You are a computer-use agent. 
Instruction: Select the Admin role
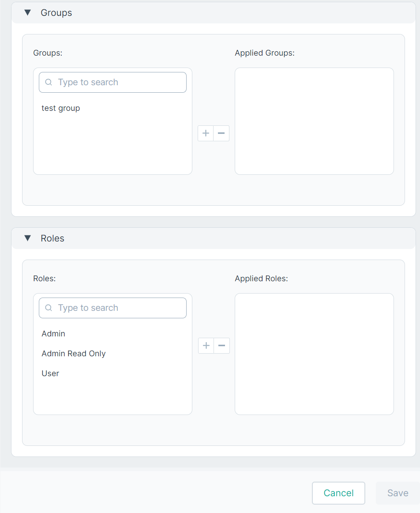tap(53, 334)
